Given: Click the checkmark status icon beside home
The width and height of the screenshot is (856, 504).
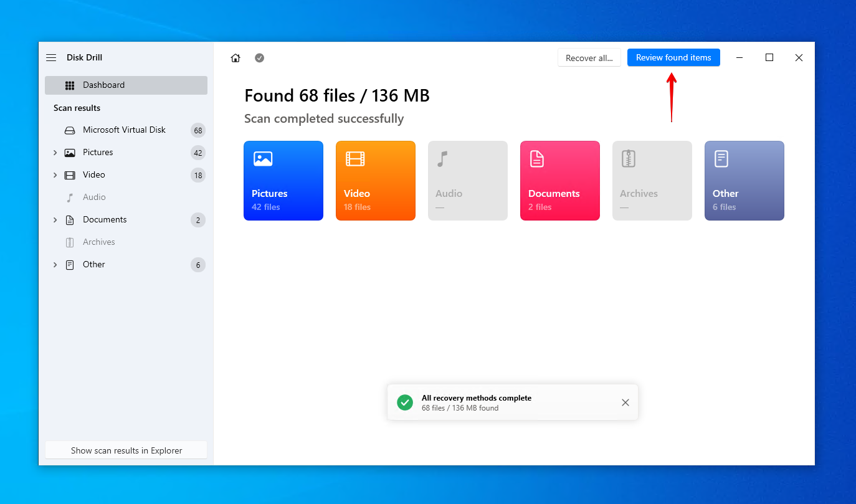Looking at the screenshot, I should pyautogui.click(x=259, y=58).
